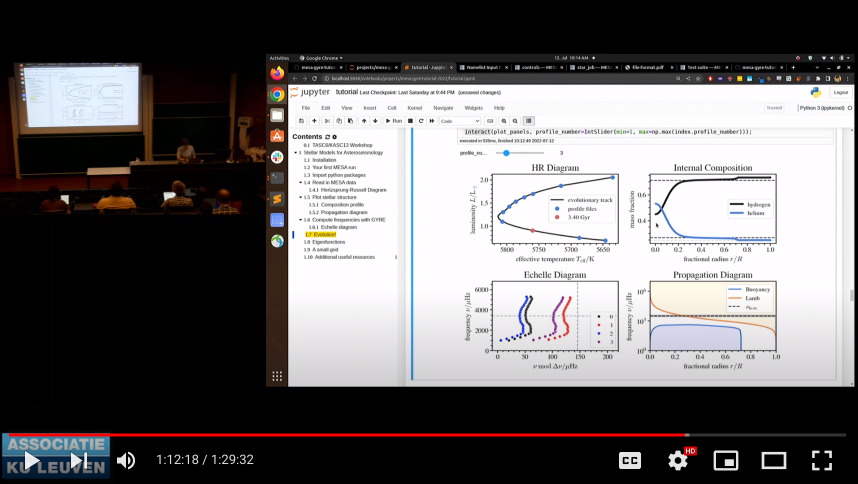This screenshot has width=858, height=484.
Task: Click the Jupyter logo
Action: [310, 92]
